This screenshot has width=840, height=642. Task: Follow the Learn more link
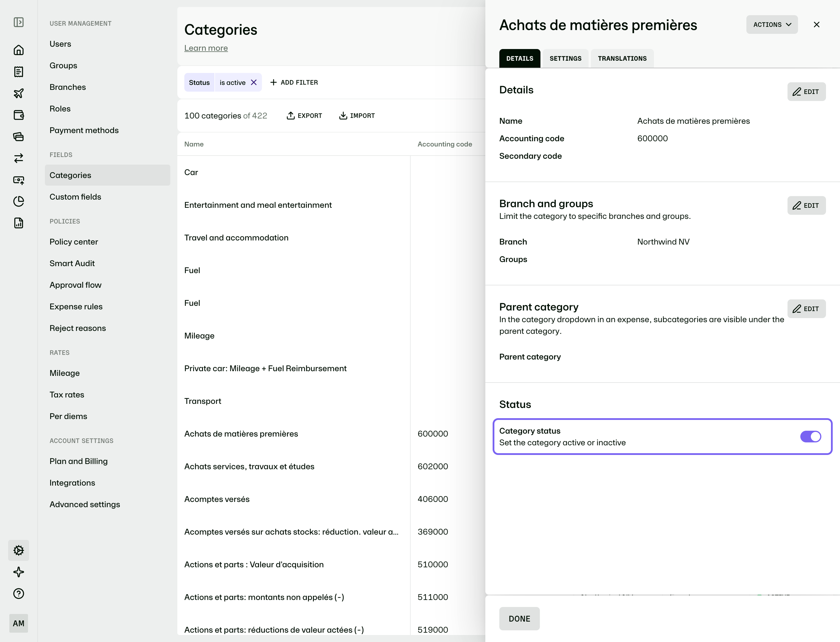(x=206, y=48)
